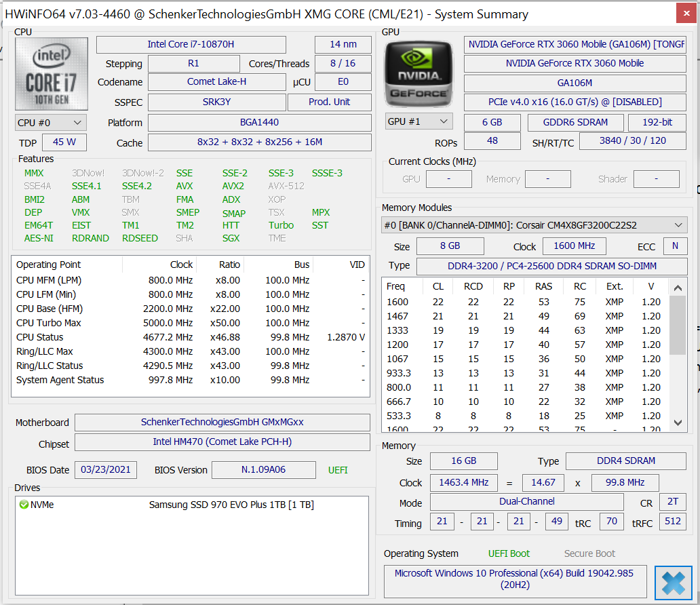Click the memory Clock 1463.4 MHz field
The width and height of the screenshot is (700, 605).
[x=463, y=483]
